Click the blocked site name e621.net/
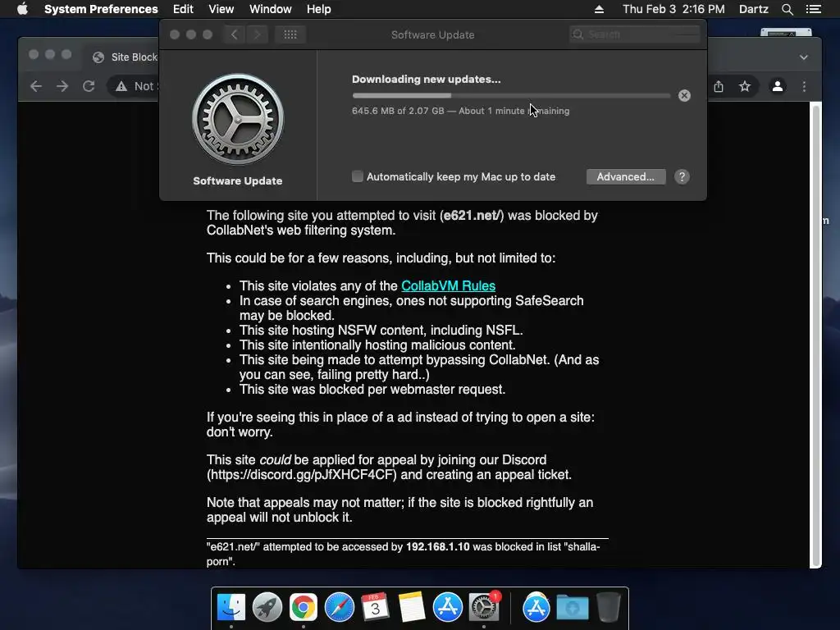Viewport: 840px width, 630px height. click(472, 216)
